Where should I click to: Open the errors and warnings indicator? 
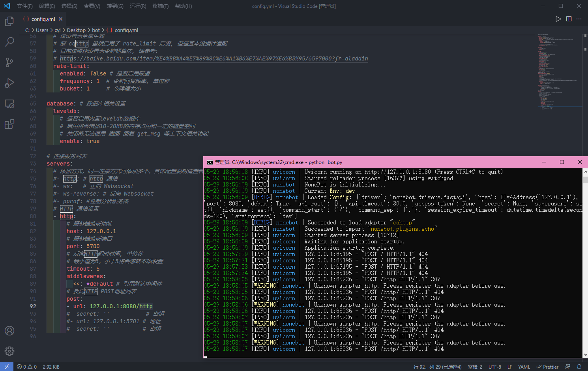pyautogui.click(x=27, y=367)
